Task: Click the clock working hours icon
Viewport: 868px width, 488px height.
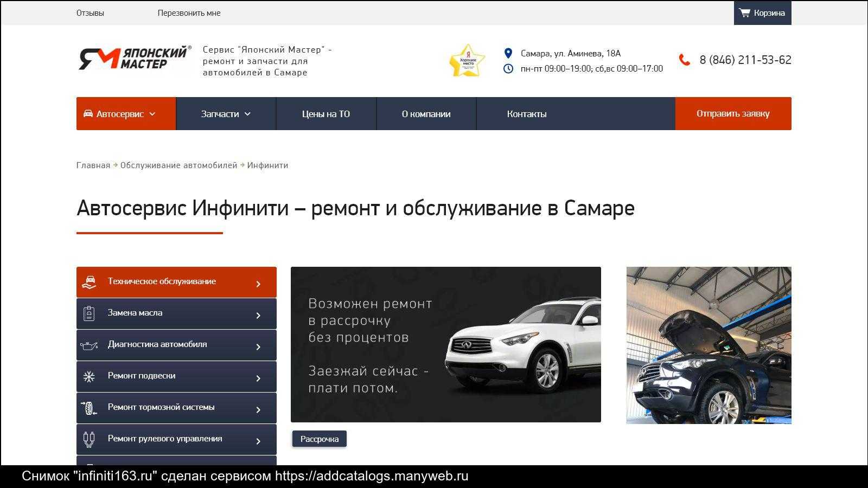Action: click(508, 69)
